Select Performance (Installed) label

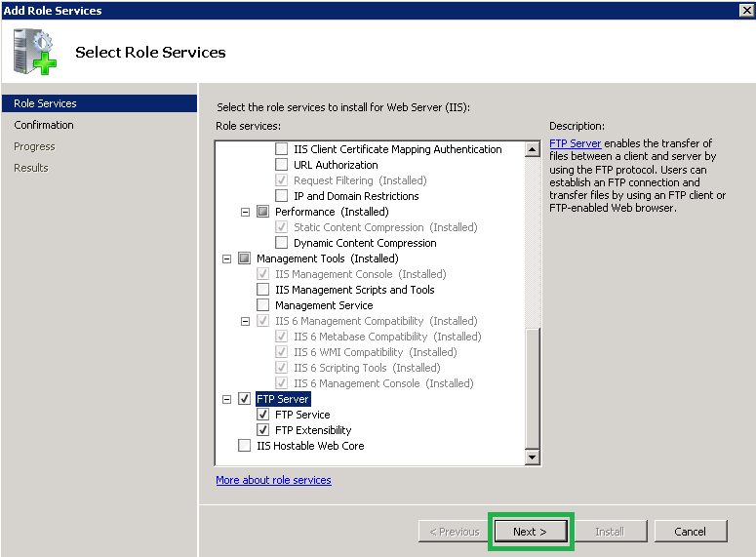[x=332, y=212]
